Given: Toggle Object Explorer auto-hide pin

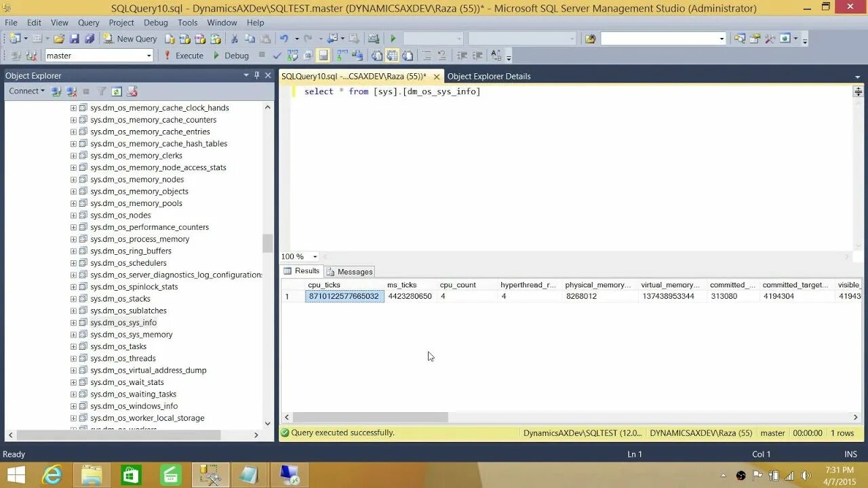Looking at the screenshot, I should pyautogui.click(x=257, y=75).
